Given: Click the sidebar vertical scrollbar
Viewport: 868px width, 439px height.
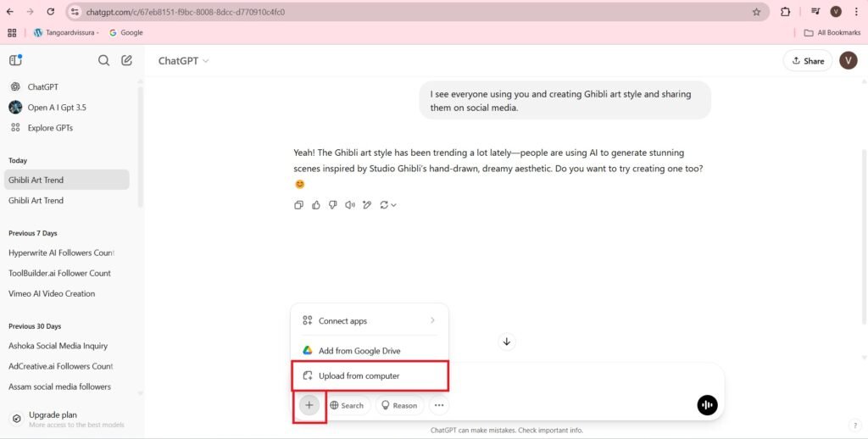Looking at the screenshot, I should click(x=140, y=147).
